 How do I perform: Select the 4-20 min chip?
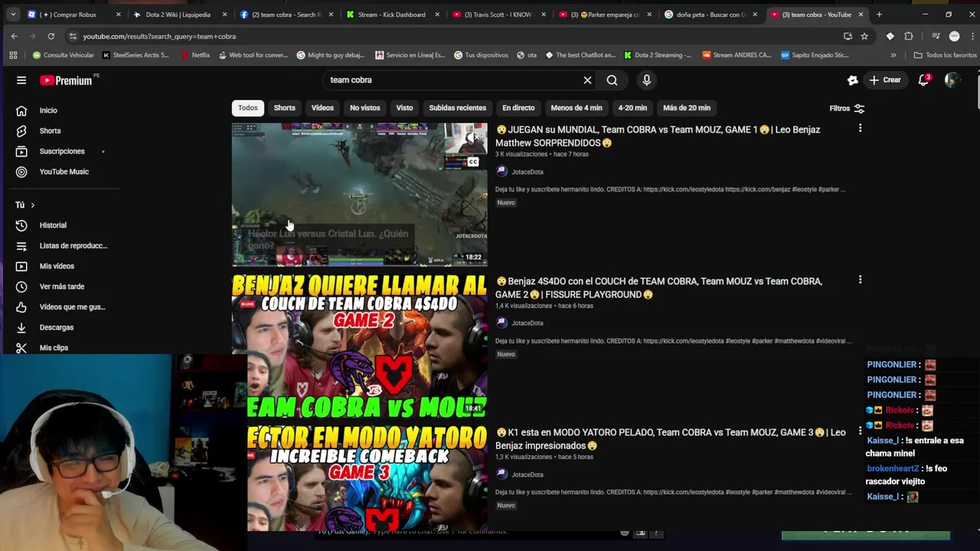pyautogui.click(x=632, y=108)
